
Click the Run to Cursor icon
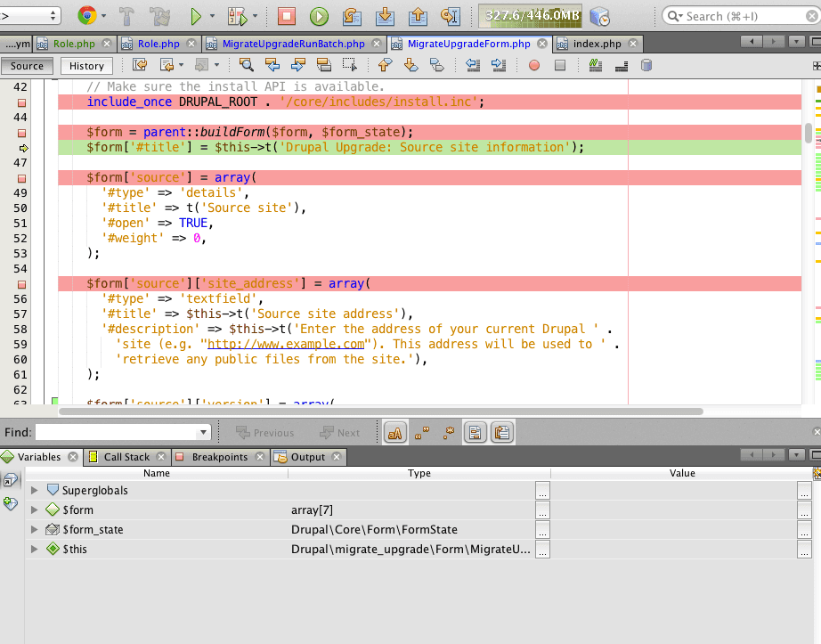pos(451,16)
